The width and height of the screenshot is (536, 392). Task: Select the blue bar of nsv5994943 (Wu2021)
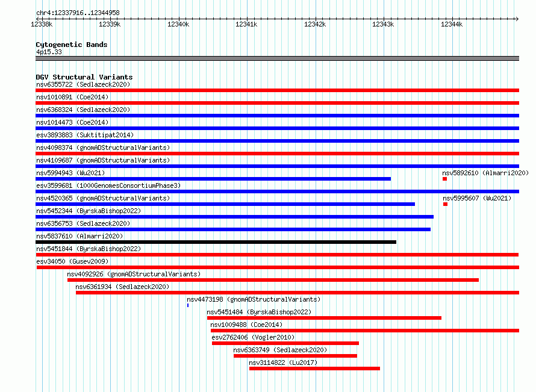click(x=213, y=179)
